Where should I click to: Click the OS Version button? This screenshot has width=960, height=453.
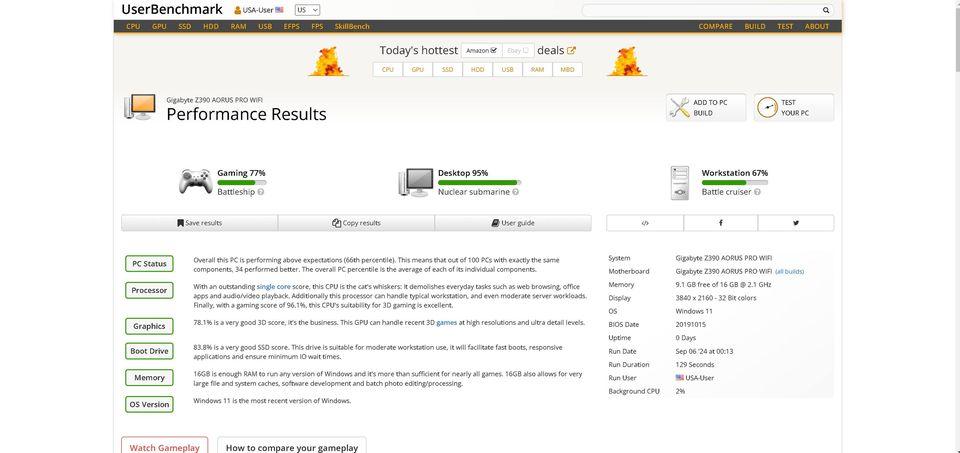(x=149, y=405)
